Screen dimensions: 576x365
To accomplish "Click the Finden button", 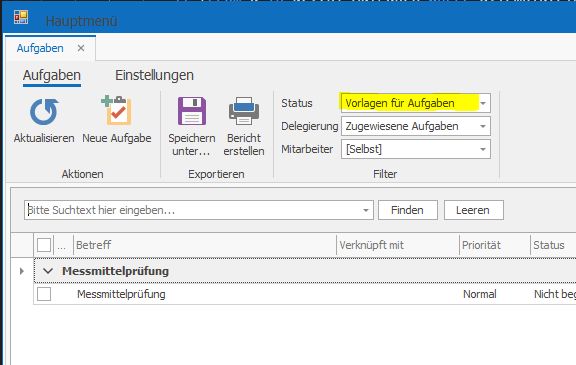I will (x=408, y=210).
